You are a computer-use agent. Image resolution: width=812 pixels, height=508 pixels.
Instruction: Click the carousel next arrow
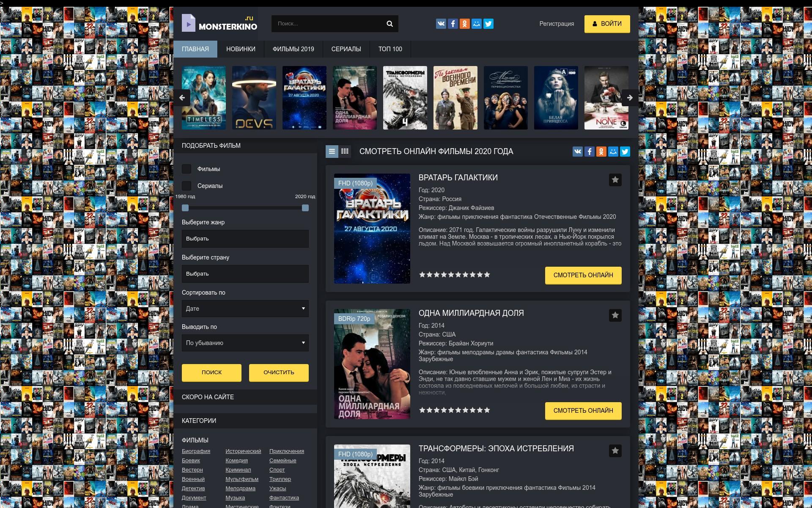630,98
